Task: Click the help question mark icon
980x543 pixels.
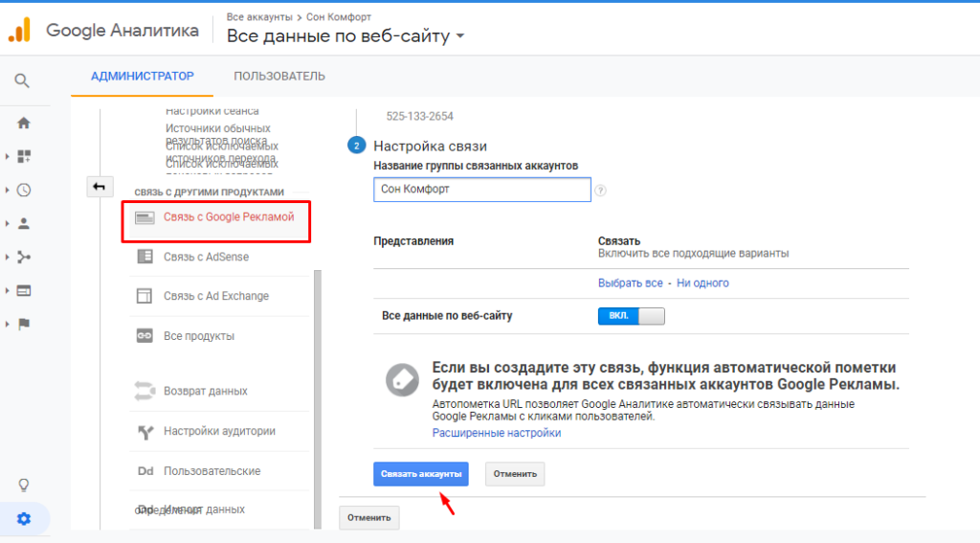Action: pos(601,191)
